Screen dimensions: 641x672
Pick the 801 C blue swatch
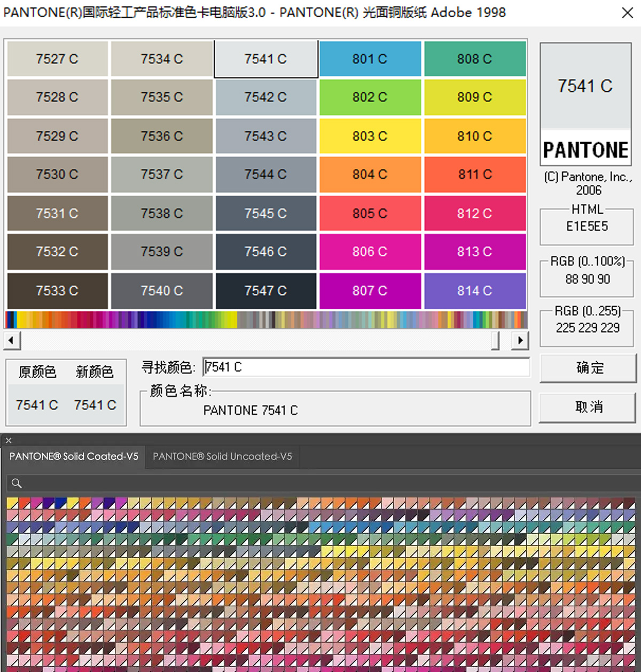370,59
